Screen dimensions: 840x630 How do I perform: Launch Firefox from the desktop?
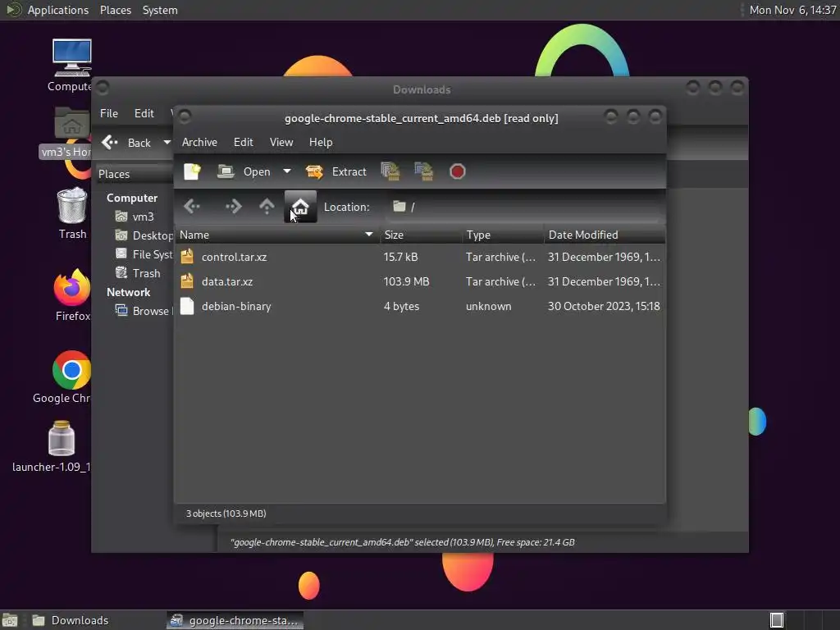72,294
